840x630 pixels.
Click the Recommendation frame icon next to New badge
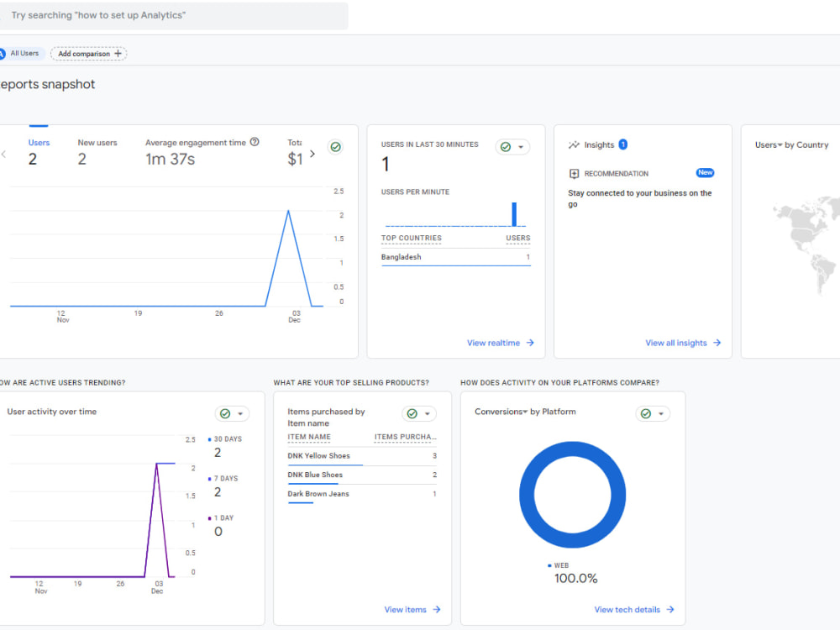coord(574,173)
